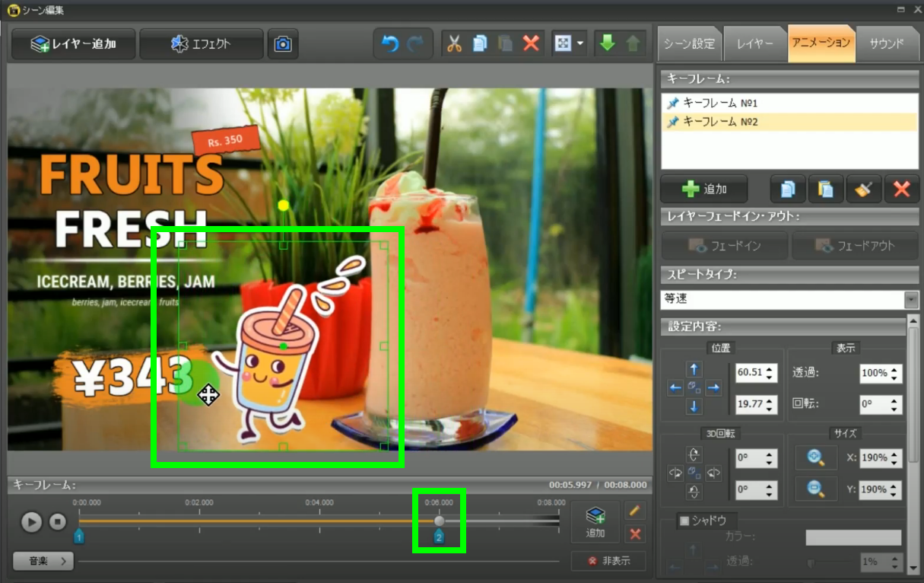This screenshot has width=924, height=583.
Task: Click the broom icon in keyframe panel
Action: coord(863,190)
